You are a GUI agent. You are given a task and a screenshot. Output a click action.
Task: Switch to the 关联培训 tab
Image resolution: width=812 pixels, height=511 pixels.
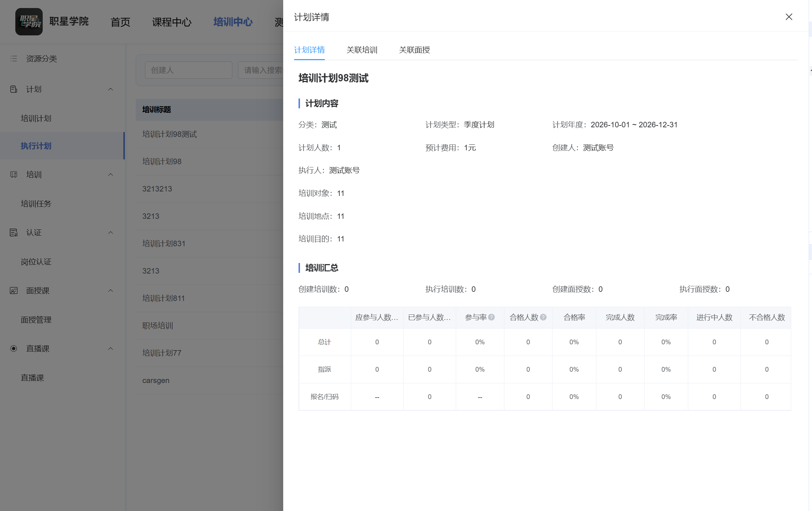[x=362, y=50]
